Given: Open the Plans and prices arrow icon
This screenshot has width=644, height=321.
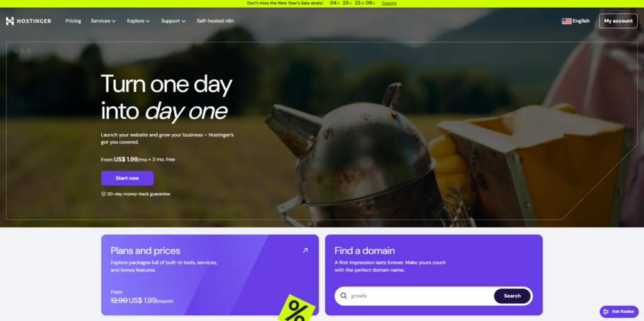Looking at the screenshot, I should [x=305, y=251].
